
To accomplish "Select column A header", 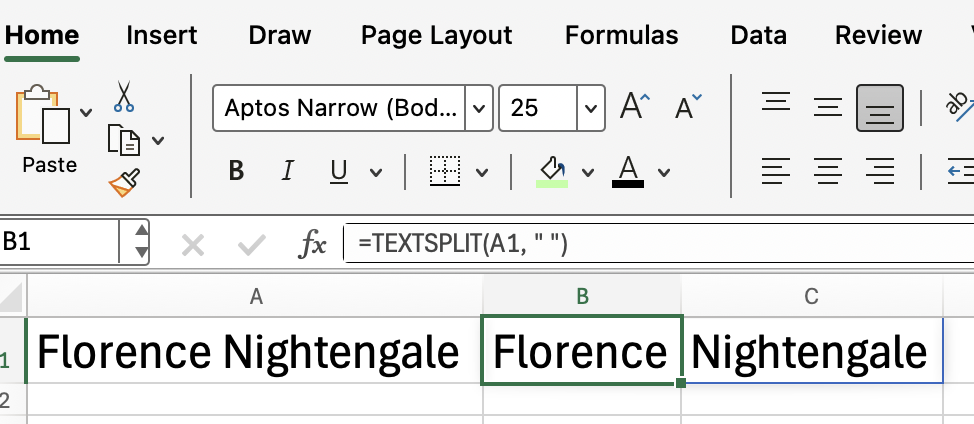I will 255,297.
